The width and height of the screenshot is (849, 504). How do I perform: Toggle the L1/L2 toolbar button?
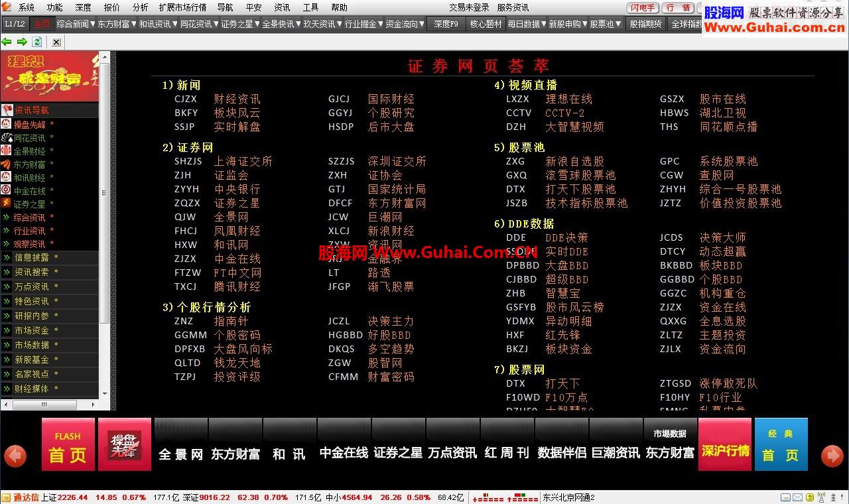coord(15,24)
